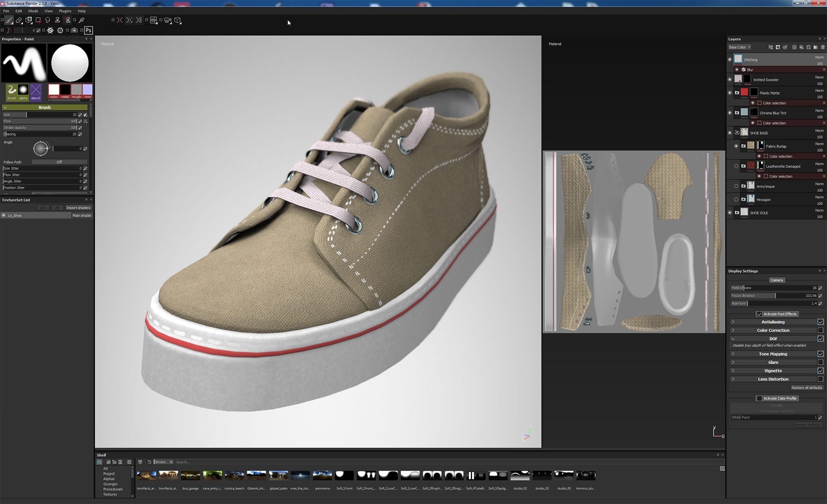Open Iray render camera icon
The width and height of the screenshot is (827, 504).
[74, 30]
